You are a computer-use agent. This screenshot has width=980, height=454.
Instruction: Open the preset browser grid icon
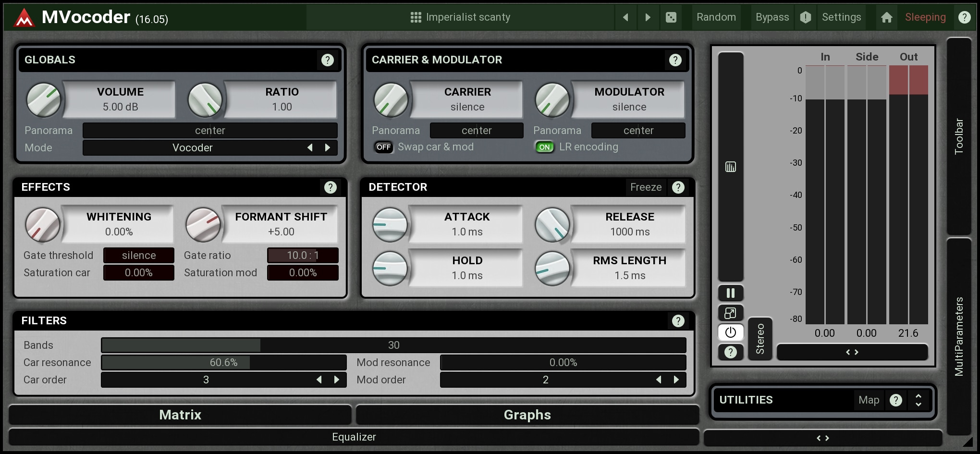[416, 17]
